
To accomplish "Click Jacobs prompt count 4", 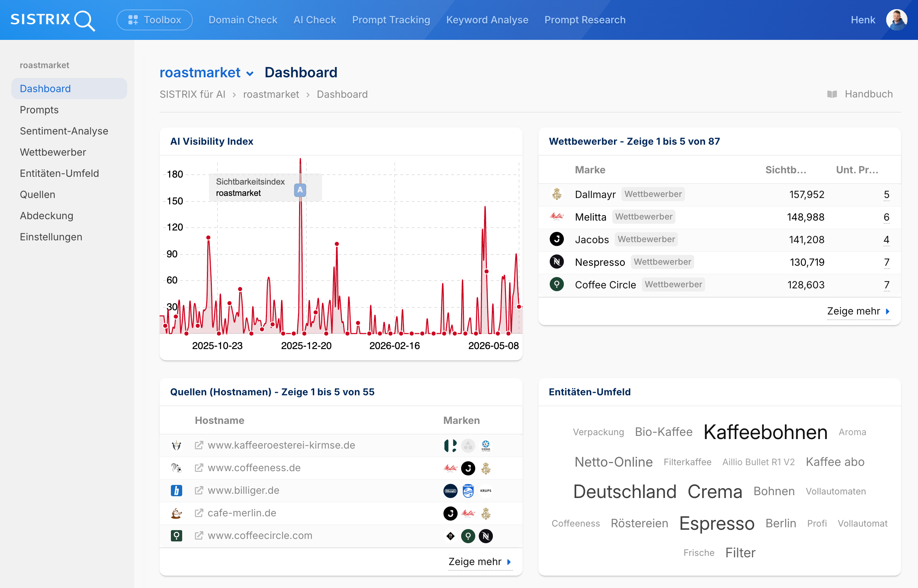I will [886, 240].
